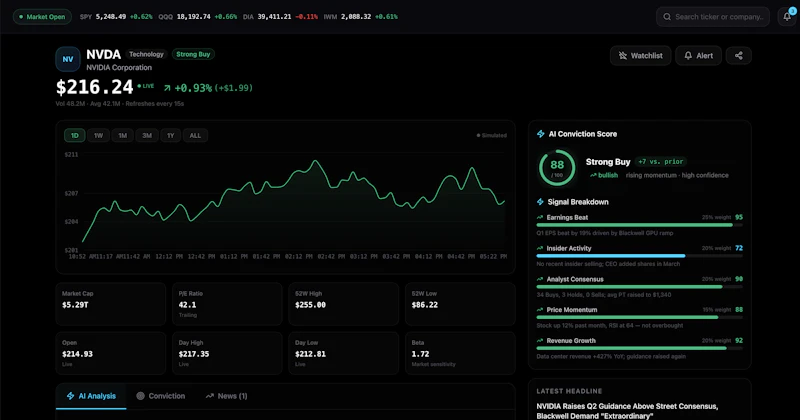Click the Analyst Consensus trend icon

coord(540,279)
